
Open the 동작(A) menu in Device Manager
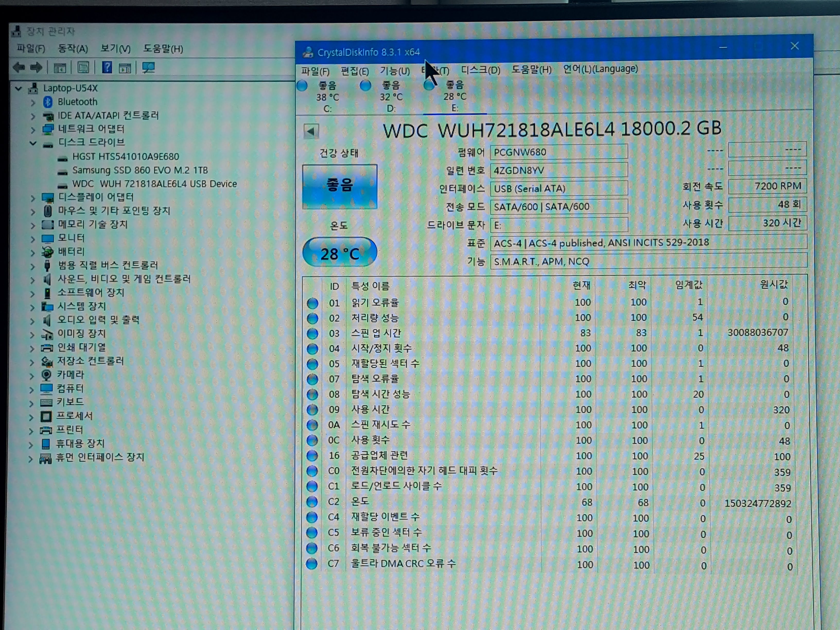tap(73, 49)
